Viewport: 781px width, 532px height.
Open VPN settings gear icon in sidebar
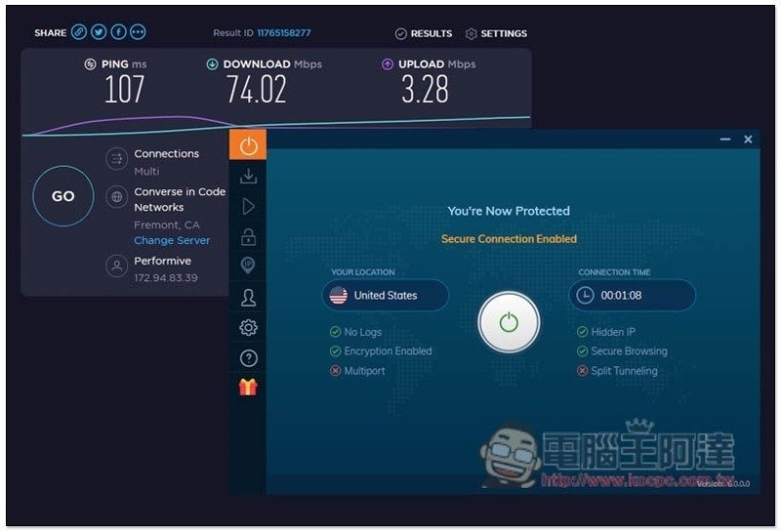pos(248,327)
